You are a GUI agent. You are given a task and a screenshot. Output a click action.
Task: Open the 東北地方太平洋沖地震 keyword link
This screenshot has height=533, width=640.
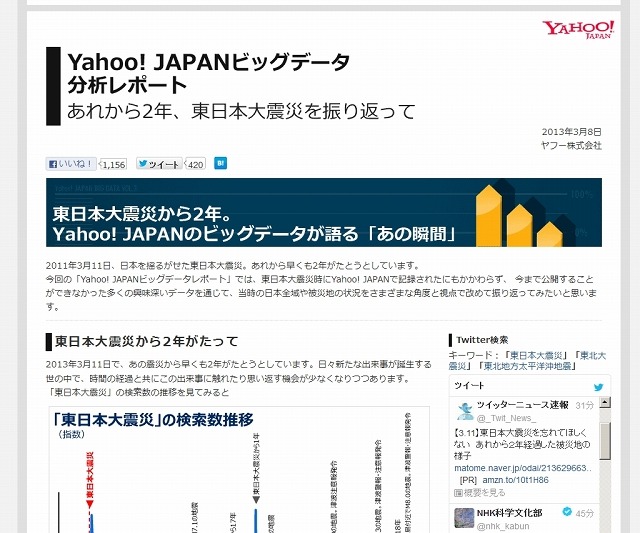(x=528, y=366)
